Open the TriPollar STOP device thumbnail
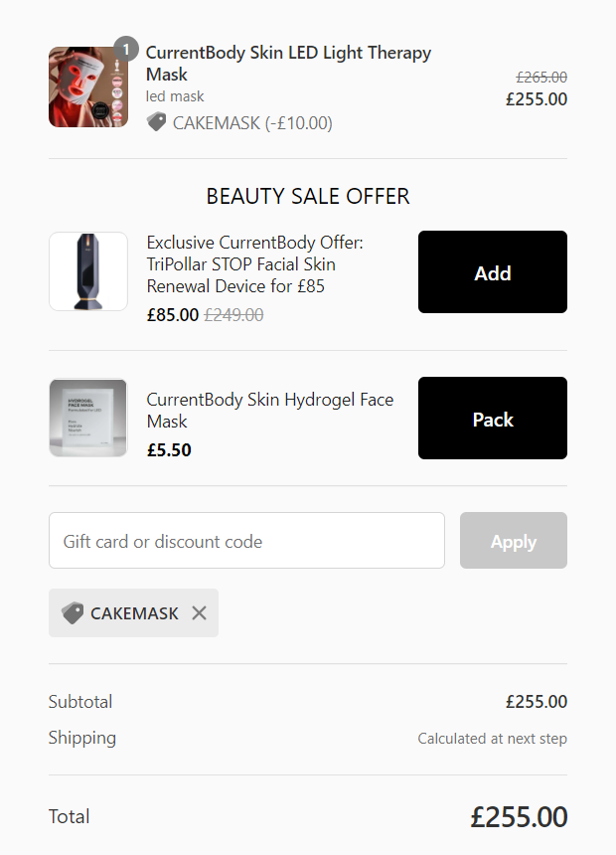 click(88, 271)
